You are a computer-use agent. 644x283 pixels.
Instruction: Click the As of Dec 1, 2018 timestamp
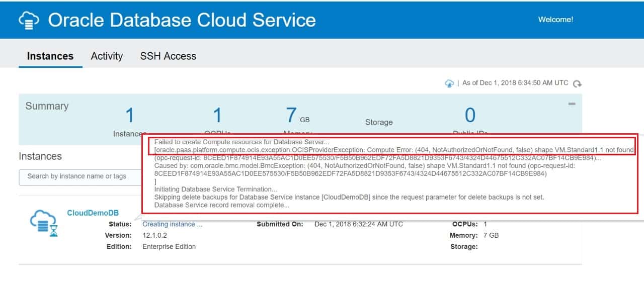[x=515, y=83]
